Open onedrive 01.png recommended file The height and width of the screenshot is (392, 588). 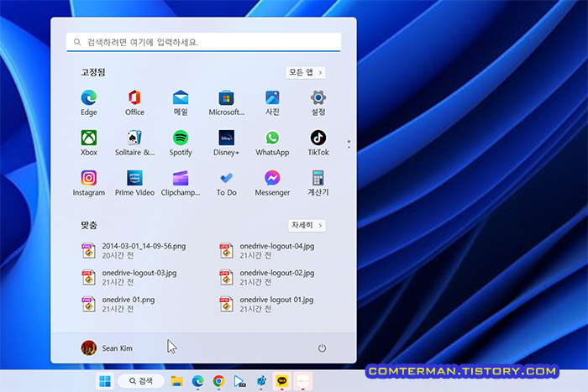click(118, 304)
